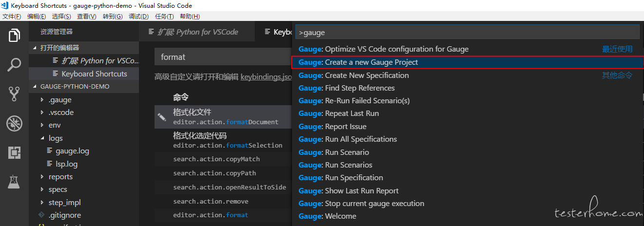Select Gauge: Repeat Last Run
Viewport: 644px width, 226px height.
pos(468,113)
